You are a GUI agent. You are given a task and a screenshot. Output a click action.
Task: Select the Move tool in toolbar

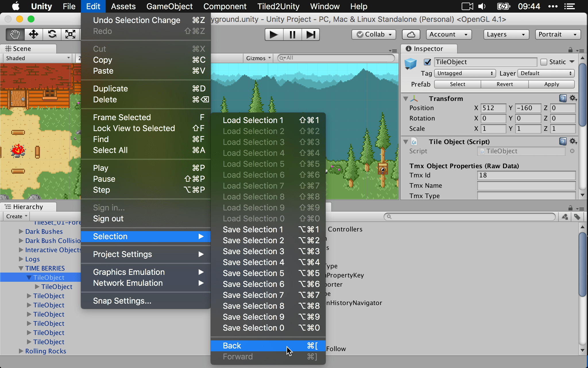click(33, 34)
